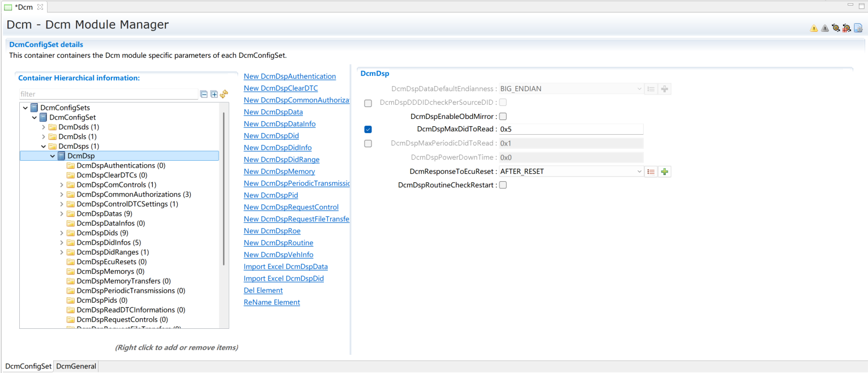Expand the DcmDspDatas (9) tree node
This screenshot has width=868, height=373.
[62, 213]
